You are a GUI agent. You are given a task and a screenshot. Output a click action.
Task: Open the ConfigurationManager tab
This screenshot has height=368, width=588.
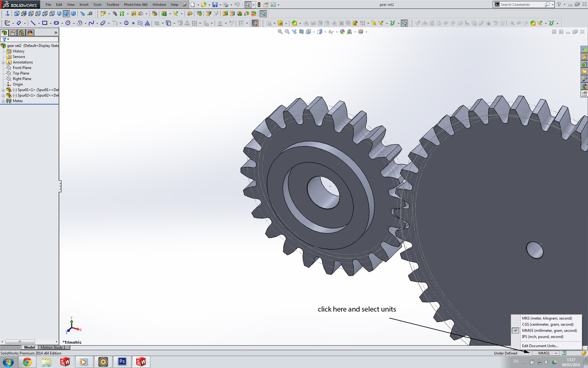click(21, 33)
